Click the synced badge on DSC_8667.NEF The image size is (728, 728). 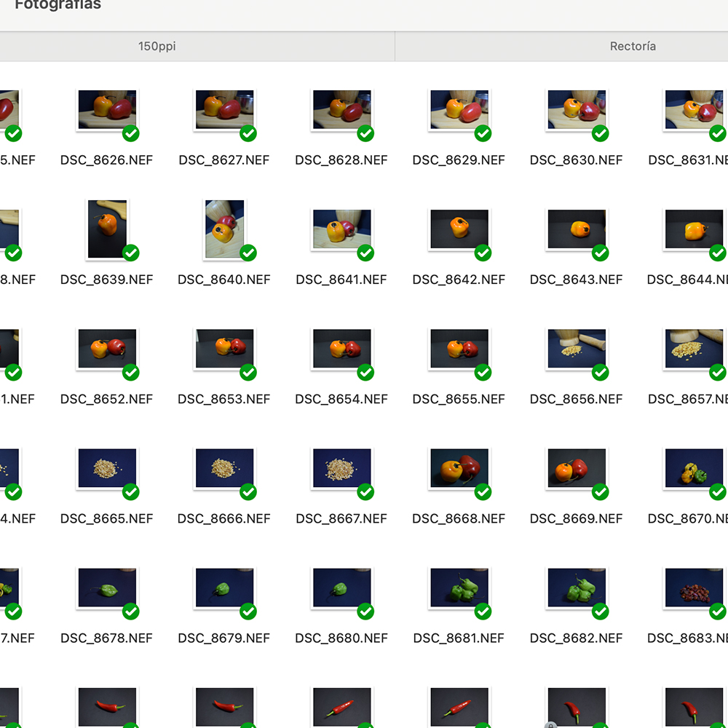366,492
